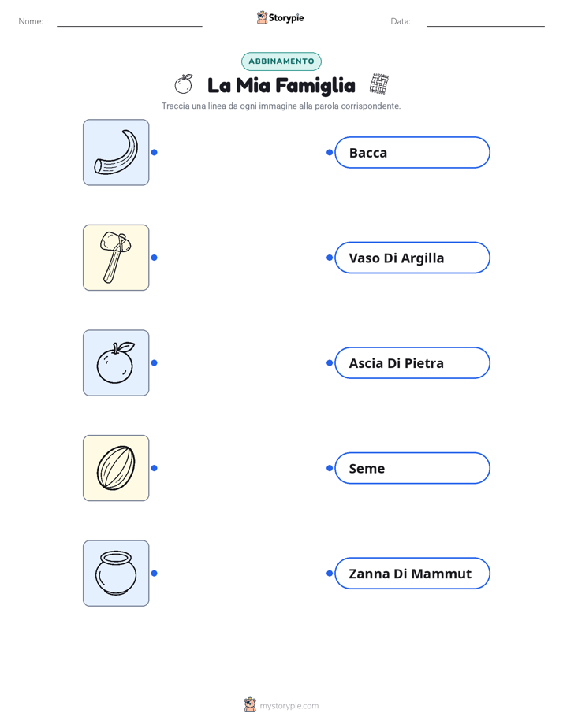This screenshot has width=563, height=728.
Task: Click the bear icon in footer
Action: click(x=250, y=705)
